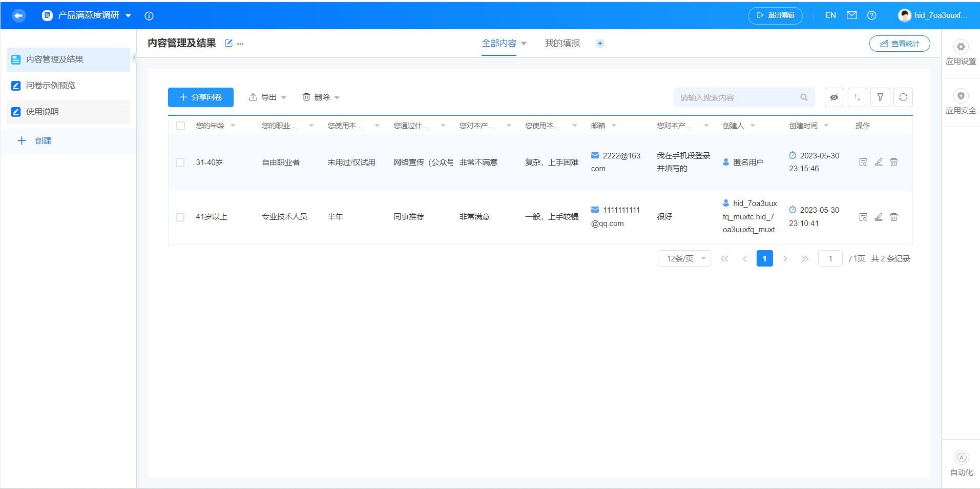Open the info icon beside app title
Screen dimensions: 980x489
(x=149, y=16)
